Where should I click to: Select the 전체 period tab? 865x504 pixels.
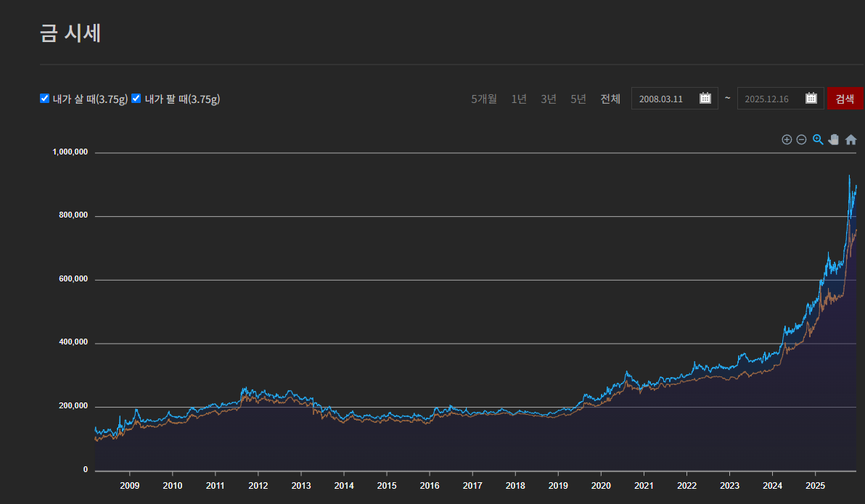610,99
